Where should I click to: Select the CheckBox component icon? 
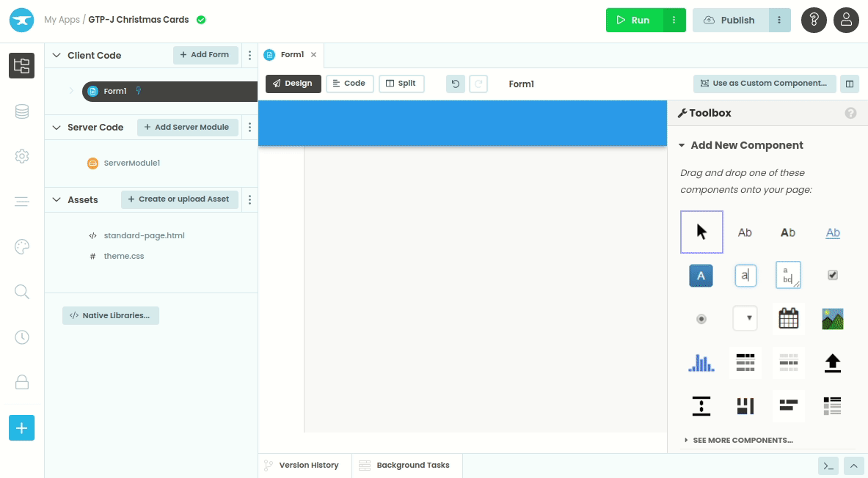[833, 275]
